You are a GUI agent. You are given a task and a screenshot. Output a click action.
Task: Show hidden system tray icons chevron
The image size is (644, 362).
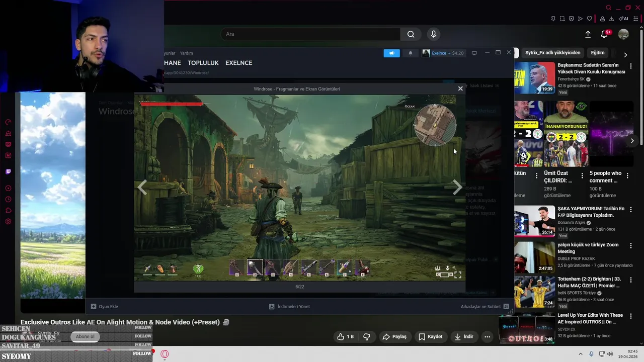(x=580, y=354)
